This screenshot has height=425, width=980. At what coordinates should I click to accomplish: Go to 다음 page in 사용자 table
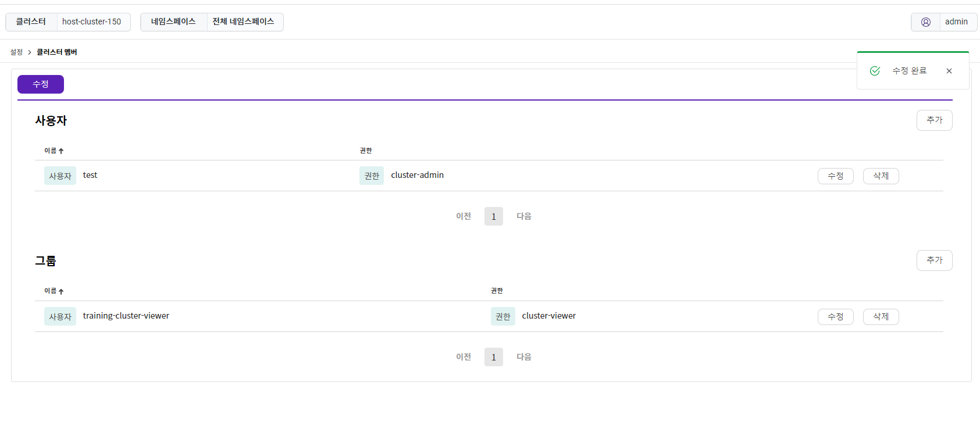pos(524,216)
